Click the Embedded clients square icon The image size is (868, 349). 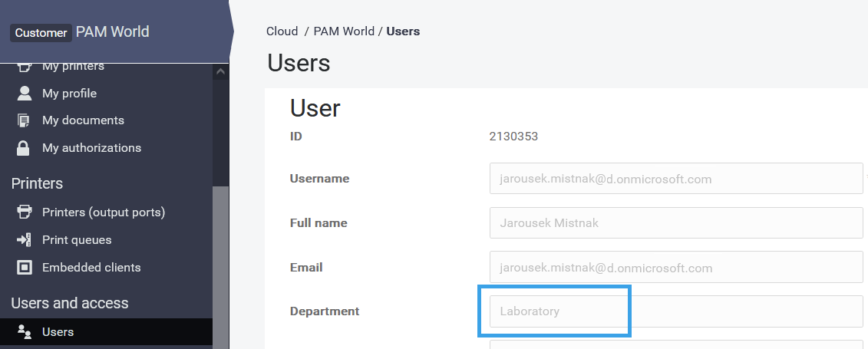(25, 268)
